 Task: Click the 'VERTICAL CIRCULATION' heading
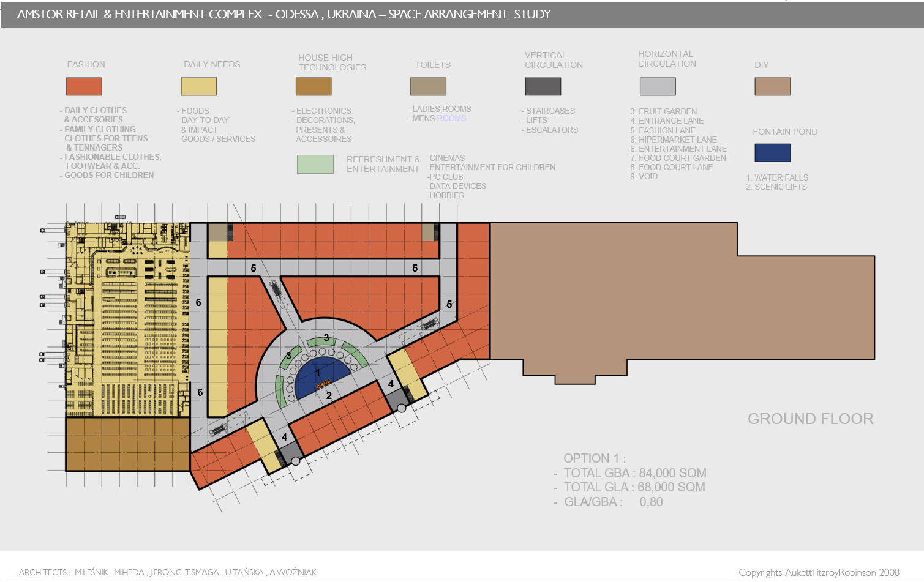[554, 60]
